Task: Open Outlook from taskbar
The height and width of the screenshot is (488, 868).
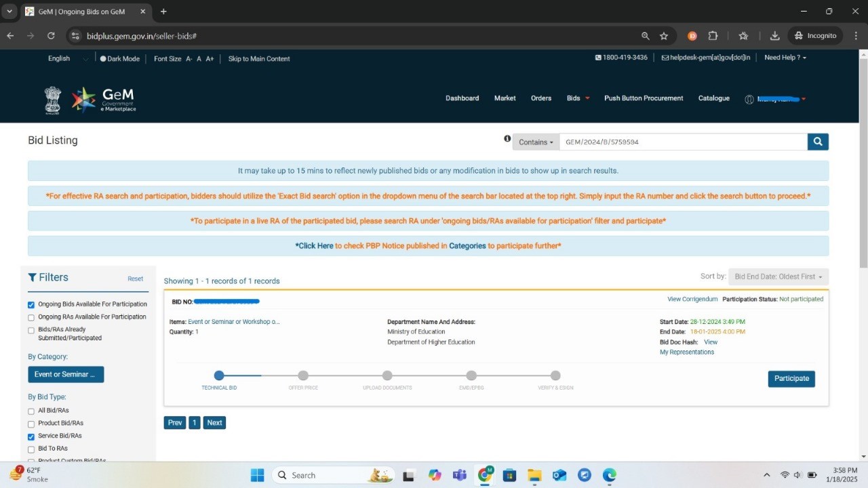Action: [559, 475]
